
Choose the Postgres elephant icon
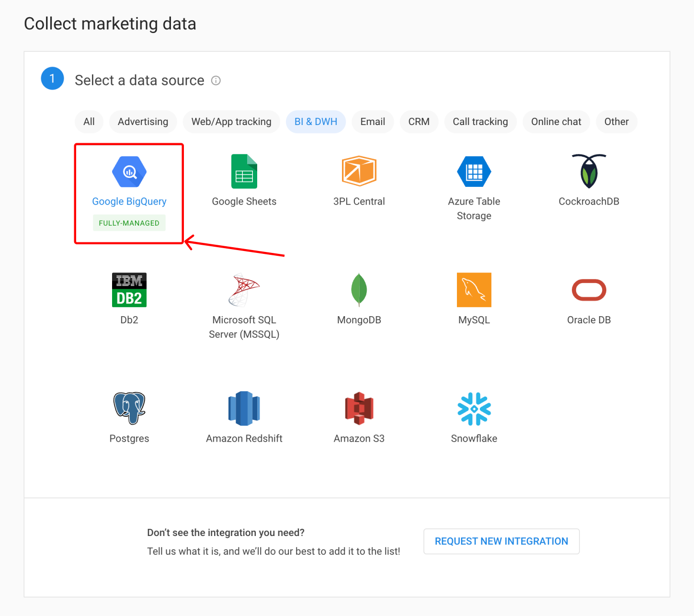tap(129, 408)
